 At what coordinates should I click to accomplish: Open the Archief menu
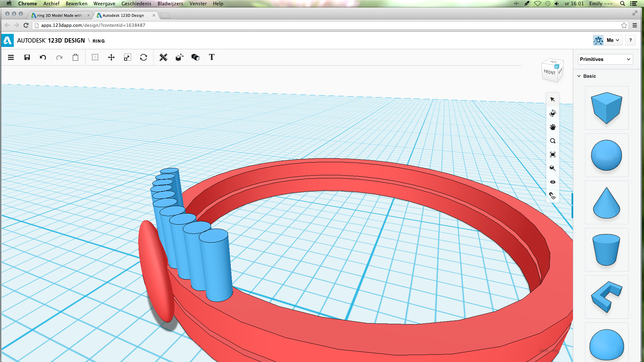[51, 3]
